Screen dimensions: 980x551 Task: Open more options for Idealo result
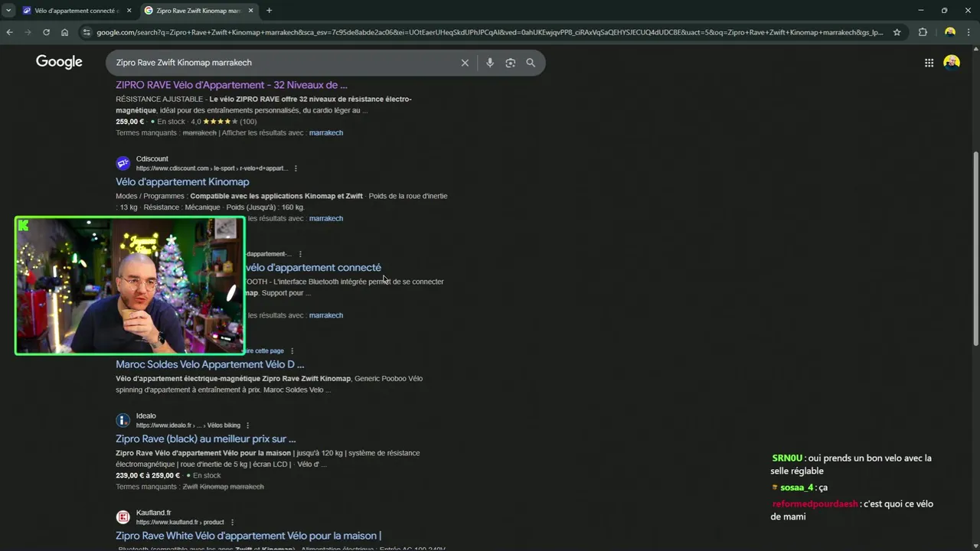pyautogui.click(x=247, y=425)
